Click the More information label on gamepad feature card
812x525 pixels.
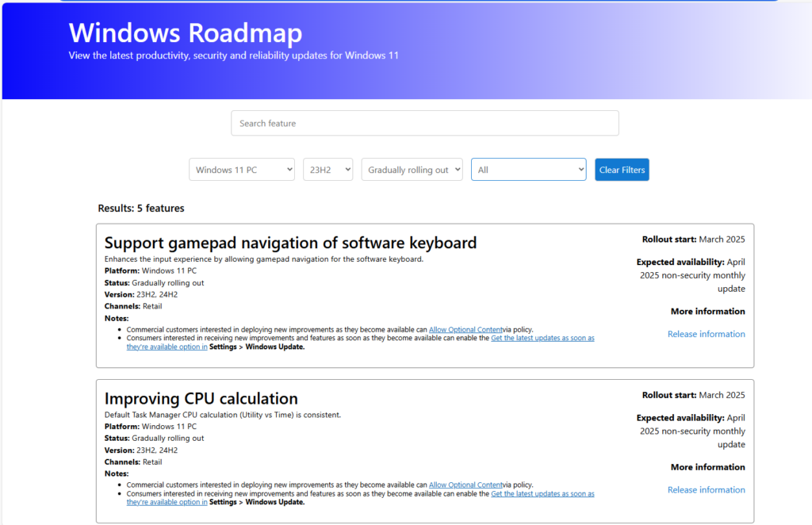coord(707,311)
